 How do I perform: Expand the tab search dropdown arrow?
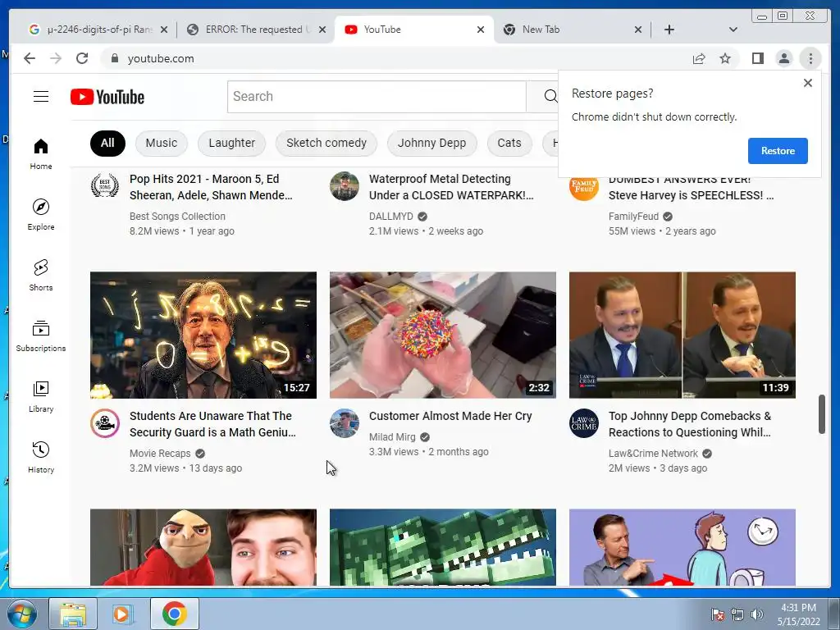(x=733, y=30)
